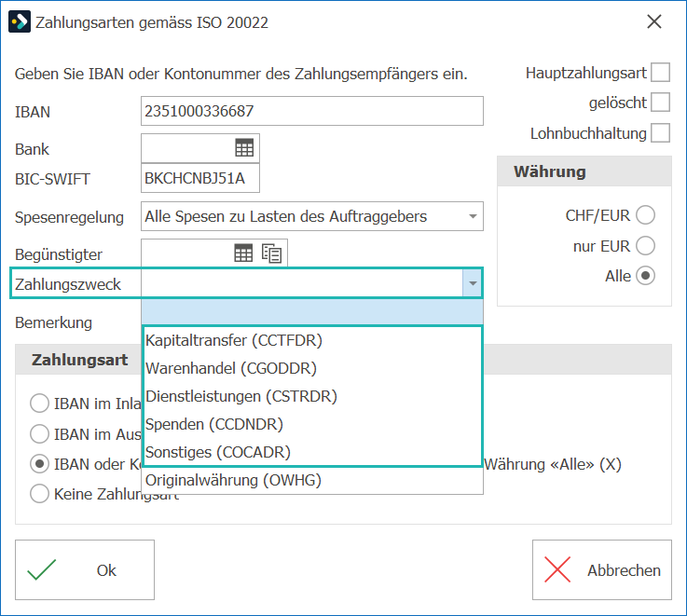Viewport: 687px width, 616px height.
Task: Click the Abbrechen button
Action: [x=602, y=569]
